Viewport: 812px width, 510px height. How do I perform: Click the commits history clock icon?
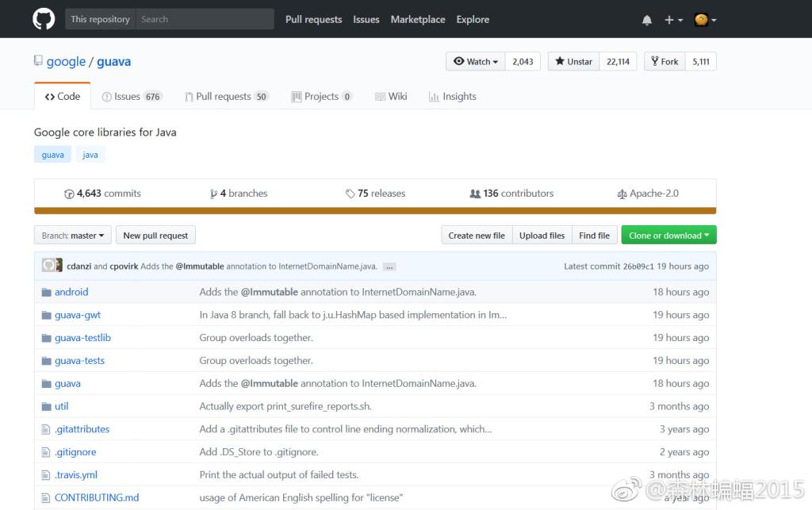click(69, 194)
